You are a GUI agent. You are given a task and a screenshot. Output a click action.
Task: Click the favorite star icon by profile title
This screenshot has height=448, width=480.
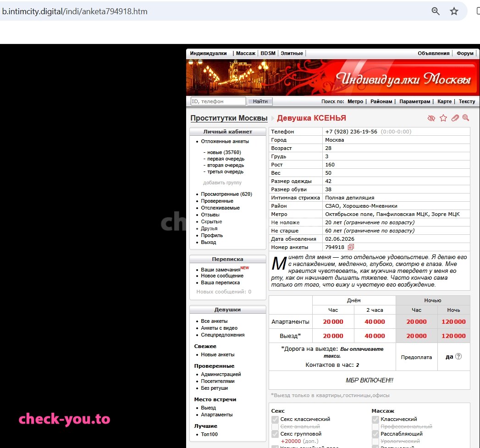click(443, 118)
